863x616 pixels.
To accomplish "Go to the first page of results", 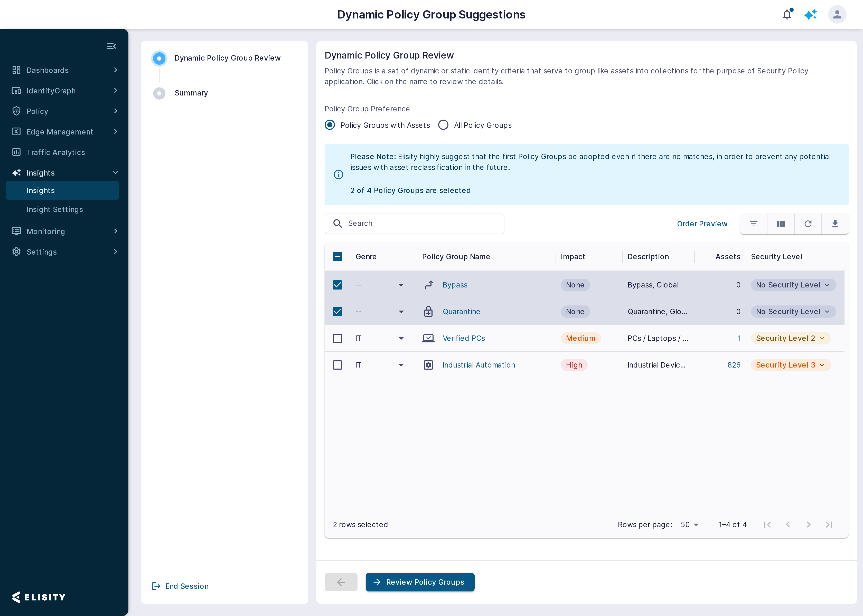I will (767, 525).
